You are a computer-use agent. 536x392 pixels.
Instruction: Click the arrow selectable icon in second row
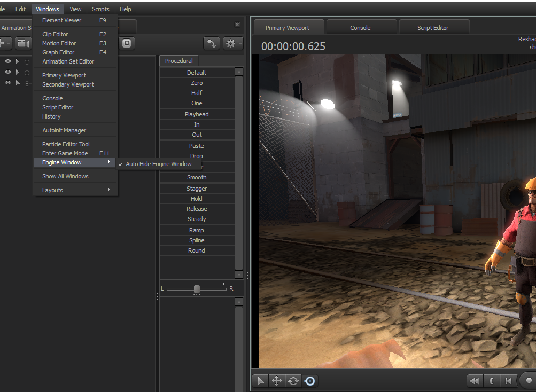[18, 72]
